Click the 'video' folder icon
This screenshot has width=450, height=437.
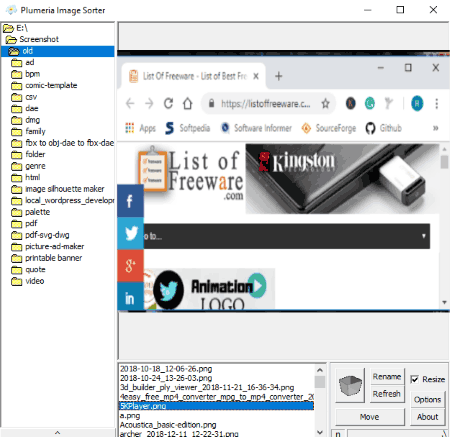(16, 281)
